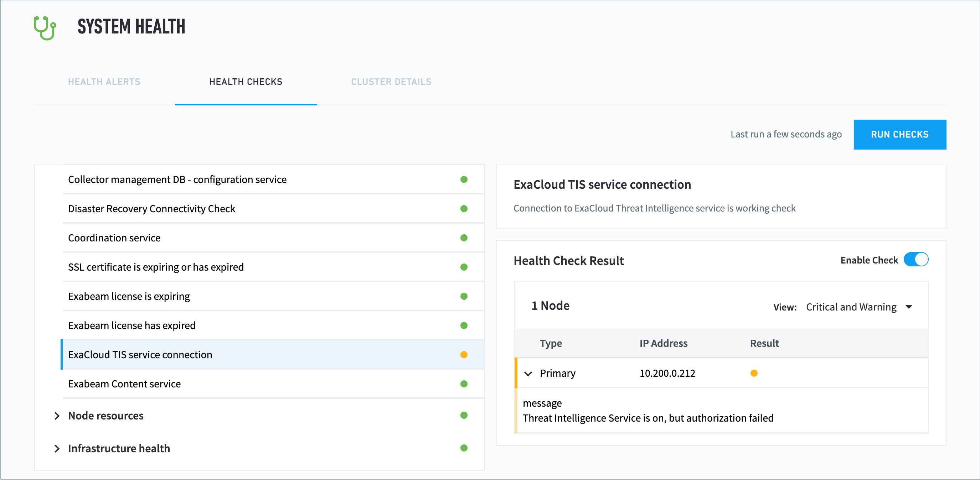Click green status dot for Disaster Recovery Connectivity Check

tap(464, 209)
